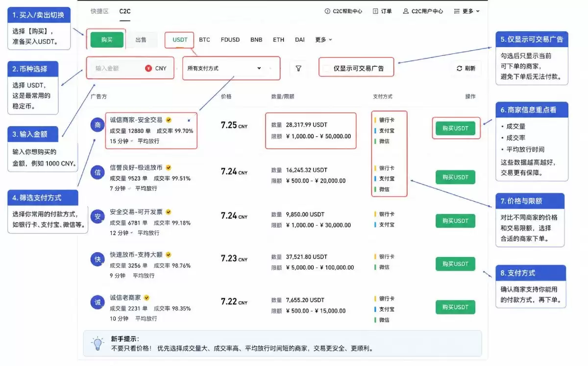Viewport: 588px width, 366px height.
Task: Click the C2C用户中心 person icon
Action: coord(406,11)
